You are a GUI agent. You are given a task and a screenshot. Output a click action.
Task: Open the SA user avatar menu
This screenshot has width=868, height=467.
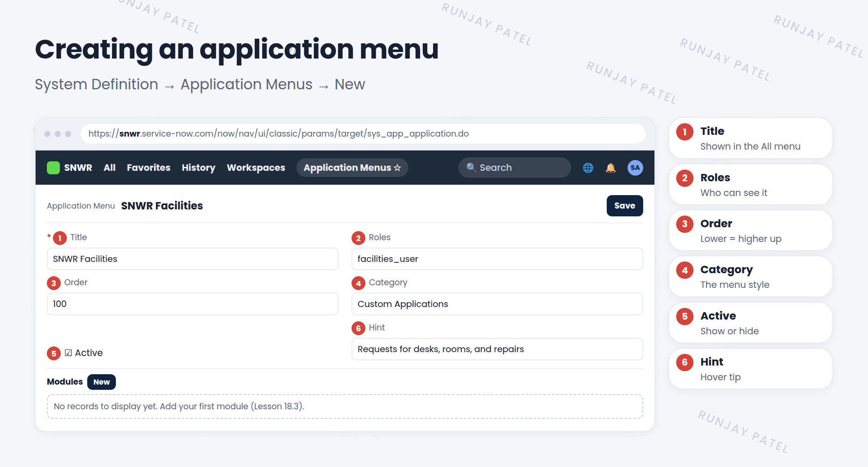point(635,168)
